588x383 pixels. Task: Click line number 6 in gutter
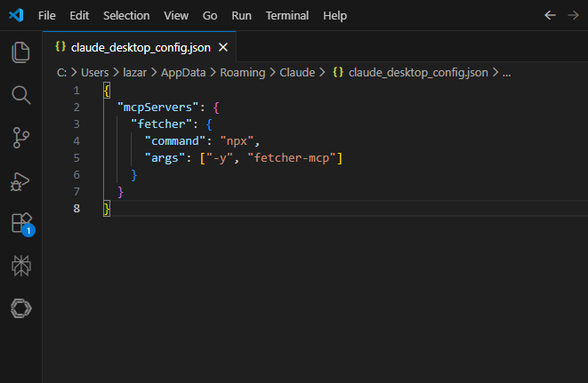pos(77,175)
